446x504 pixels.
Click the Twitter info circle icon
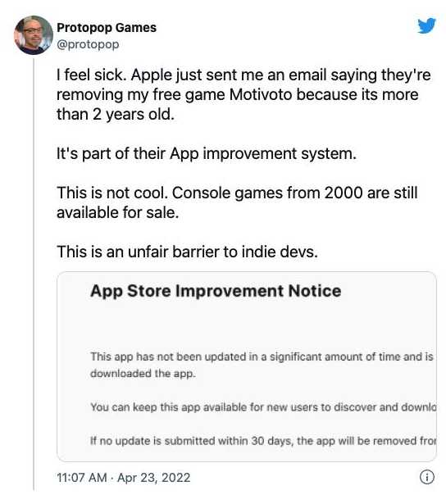pos(426,477)
